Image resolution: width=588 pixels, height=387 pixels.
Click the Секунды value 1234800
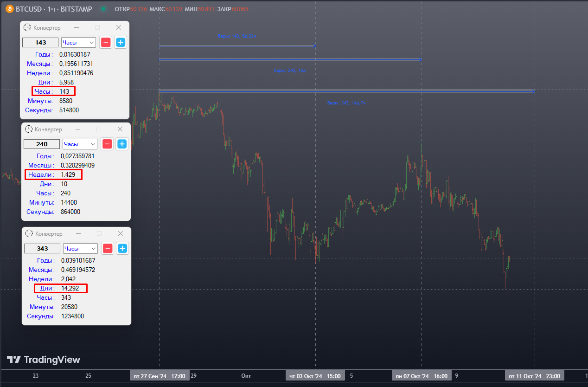(x=72, y=316)
